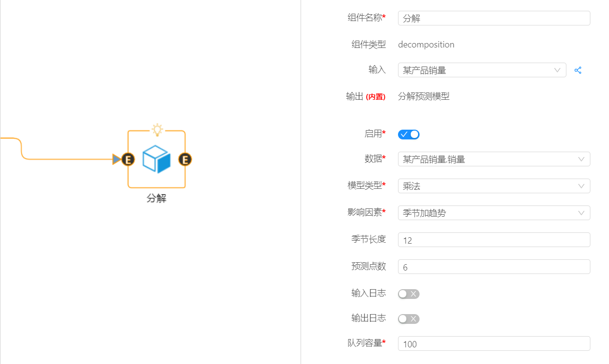Image resolution: width=609 pixels, height=364 pixels.
Task: Turn on the 输出日志 toggle
Action: point(409,319)
